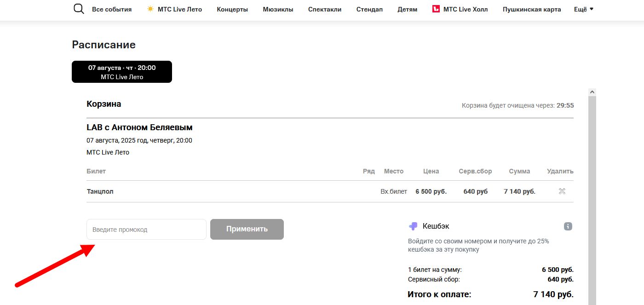Click the Применить button

(x=247, y=229)
